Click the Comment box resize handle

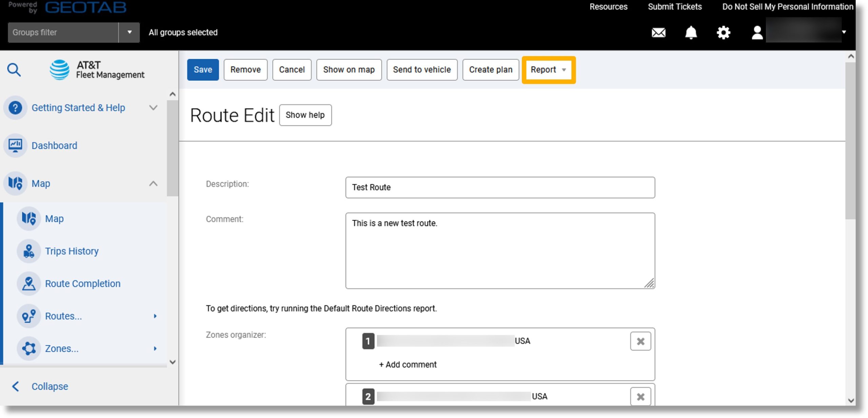coord(649,283)
